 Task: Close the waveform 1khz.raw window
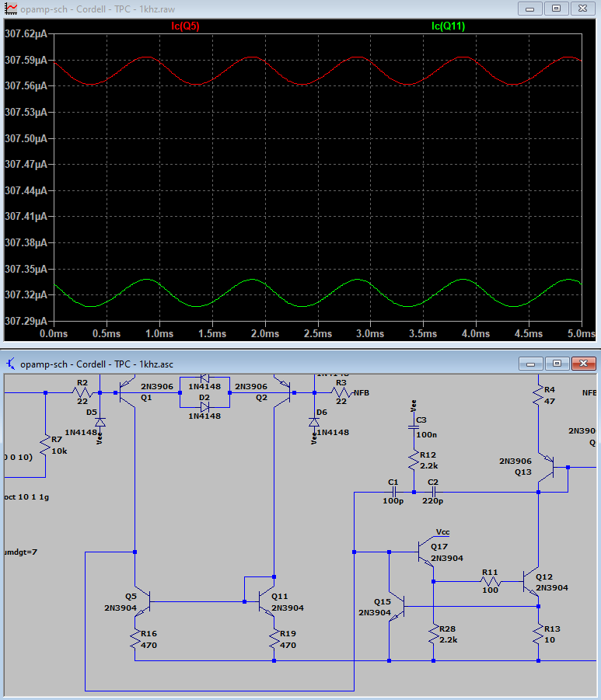tap(582, 9)
